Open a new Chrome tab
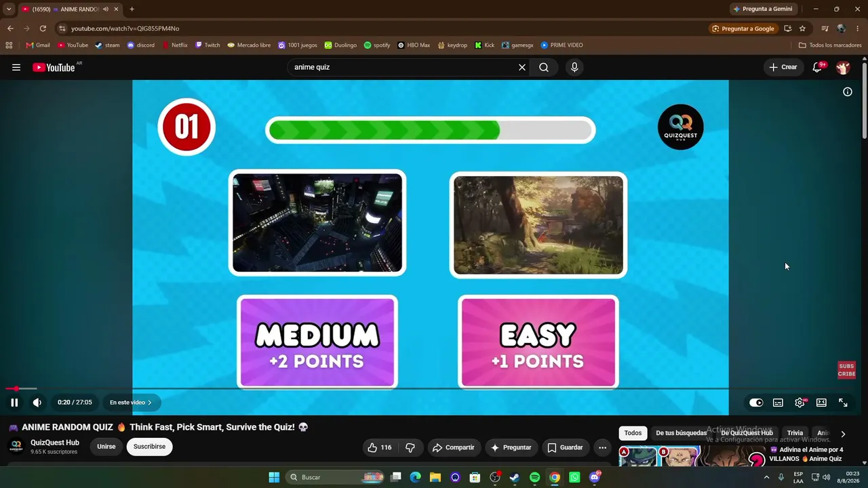 [x=132, y=9]
